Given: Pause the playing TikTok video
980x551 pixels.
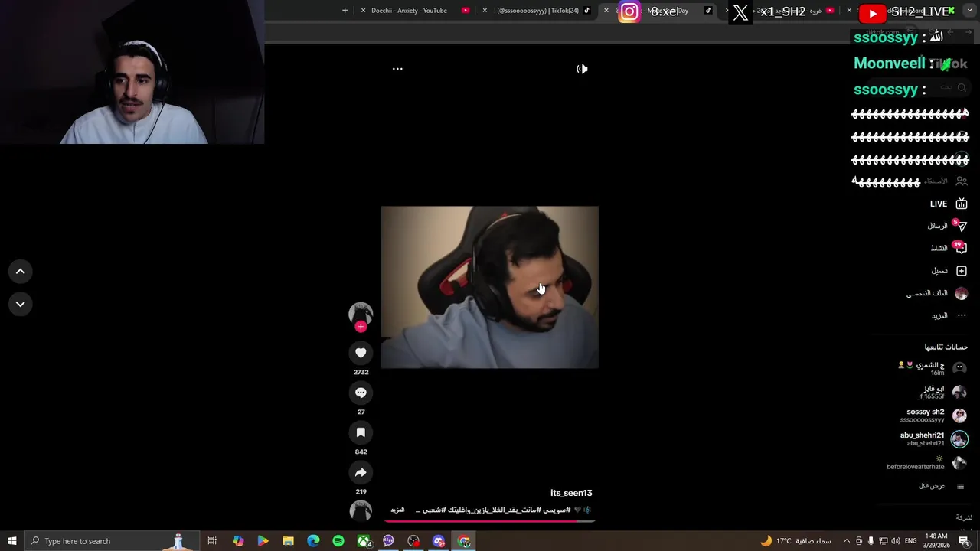Looking at the screenshot, I should pos(490,287).
